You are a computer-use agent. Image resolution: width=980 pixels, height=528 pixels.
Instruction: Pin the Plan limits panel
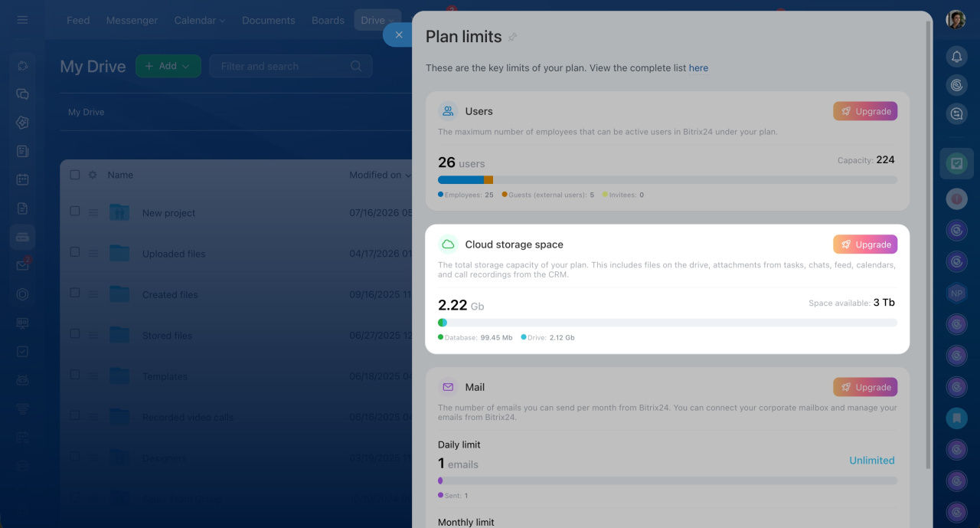pyautogui.click(x=512, y=37)
